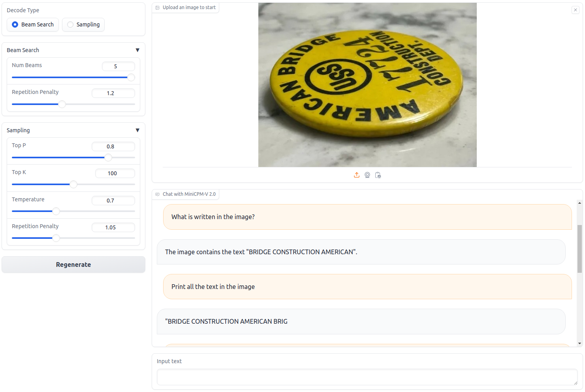Adjust the Sampling Repetition Penalty slider
The height and width of the screenshot is (392, 585).
click(73, 238)
